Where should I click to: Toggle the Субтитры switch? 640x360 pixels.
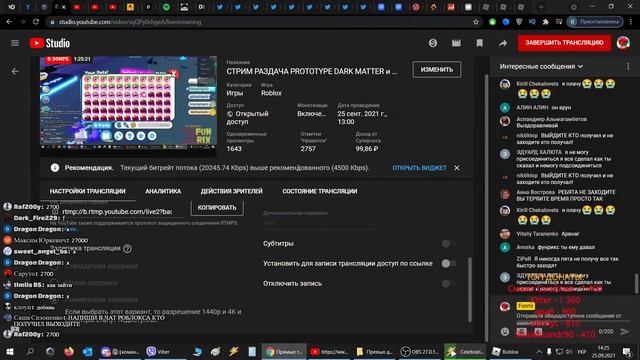tap(449, 244)
